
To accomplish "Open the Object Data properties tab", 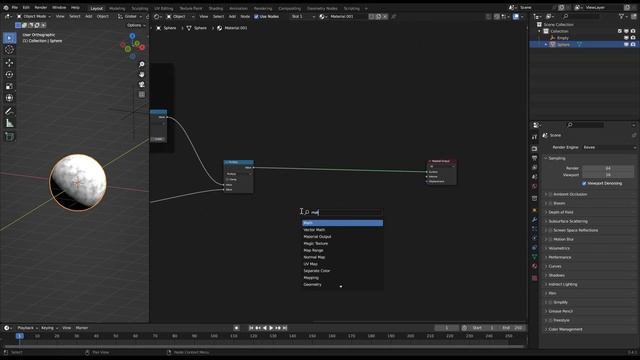I will [534, 257].
